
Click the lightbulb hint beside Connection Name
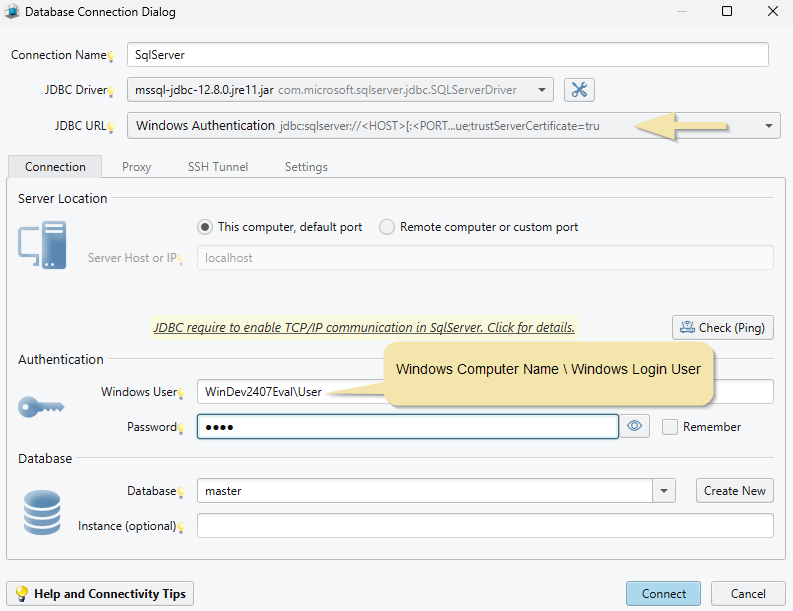click(x=112, y=57)
